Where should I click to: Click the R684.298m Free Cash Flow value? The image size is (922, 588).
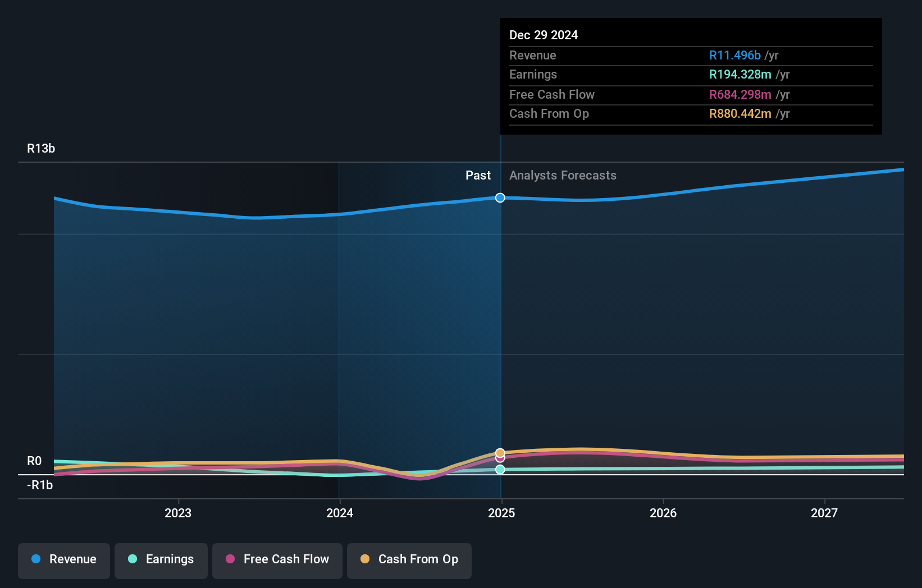[740, 94]
